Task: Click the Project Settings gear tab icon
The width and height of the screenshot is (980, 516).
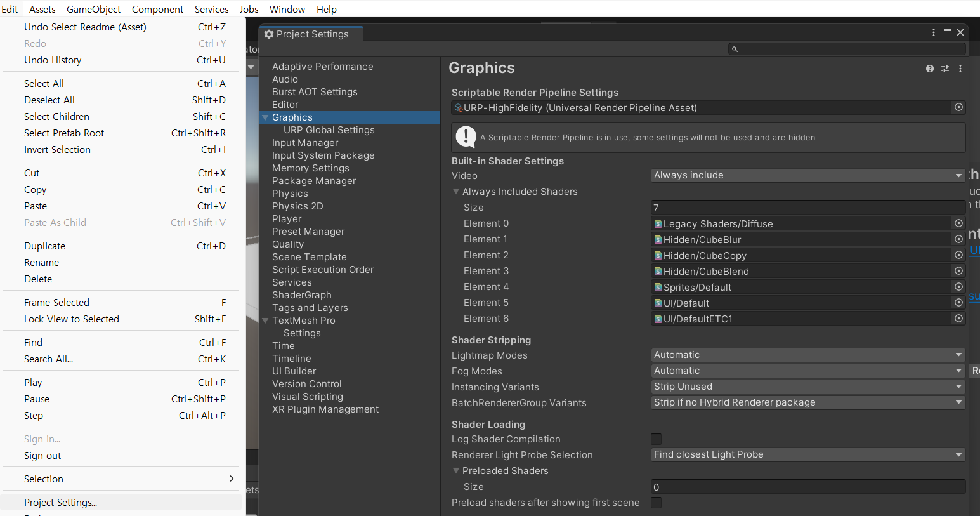Action: coord(269,34)
